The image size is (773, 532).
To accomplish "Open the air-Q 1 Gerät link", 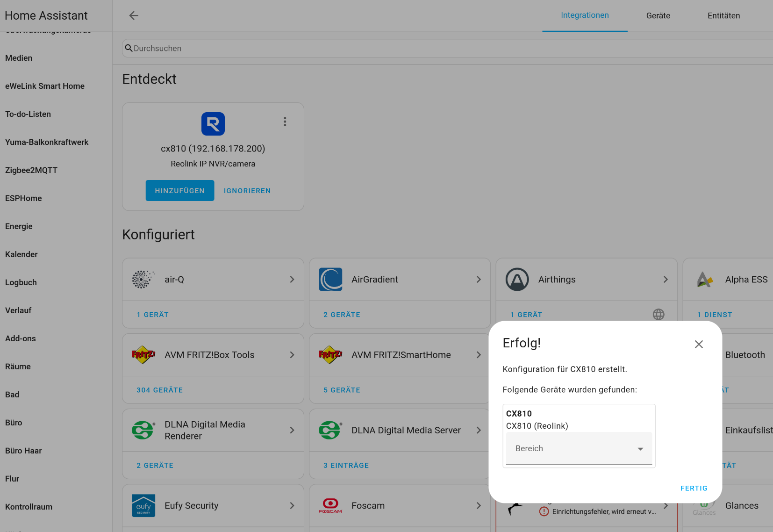I will (x=152, y=315).
